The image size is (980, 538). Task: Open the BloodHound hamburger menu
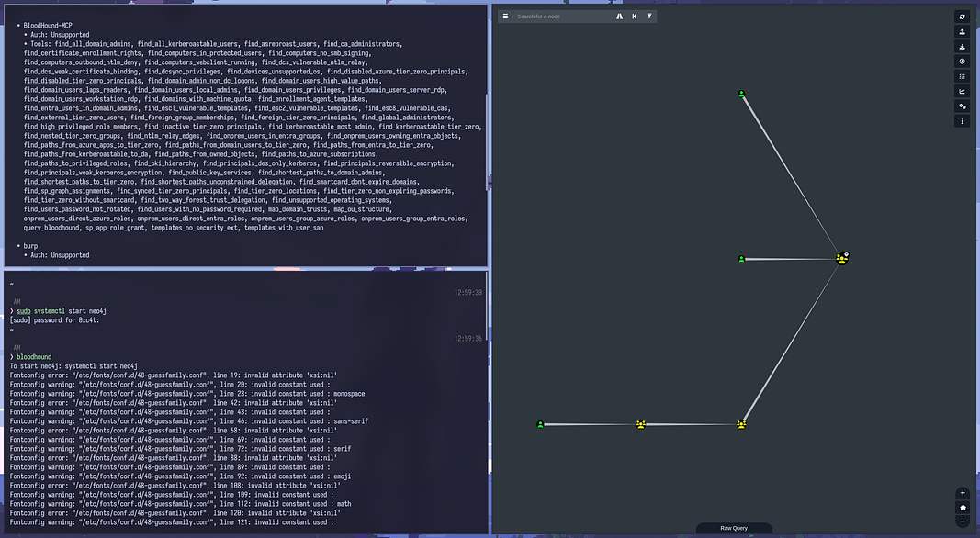click(x=505, y=17)
